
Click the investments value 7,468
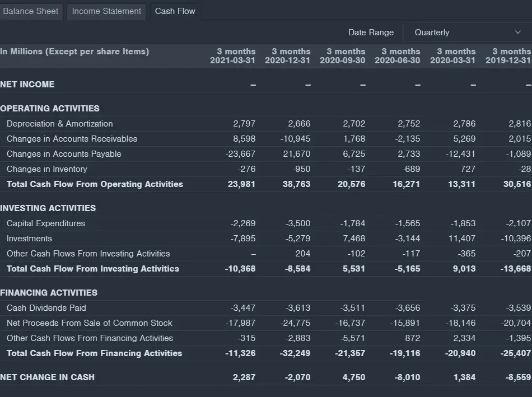[354, 239]
